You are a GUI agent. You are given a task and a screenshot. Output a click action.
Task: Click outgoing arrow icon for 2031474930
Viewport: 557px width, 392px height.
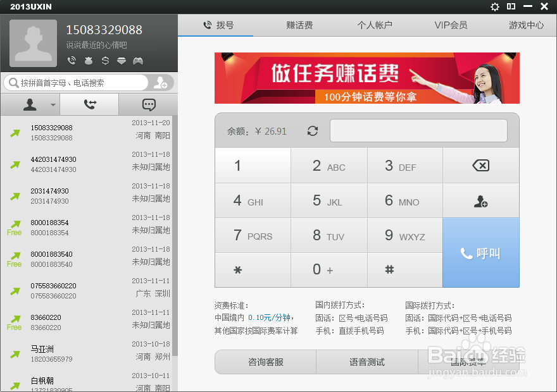point(15,196)
